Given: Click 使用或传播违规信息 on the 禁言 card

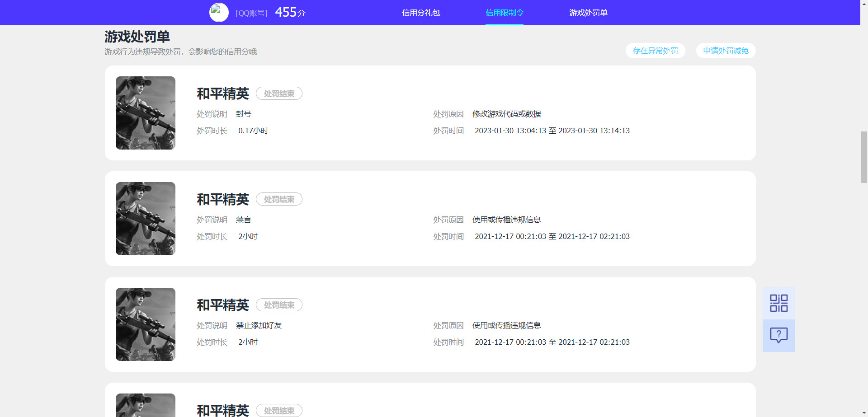Looking at the screenshot, I should click(x=507, y=220).
